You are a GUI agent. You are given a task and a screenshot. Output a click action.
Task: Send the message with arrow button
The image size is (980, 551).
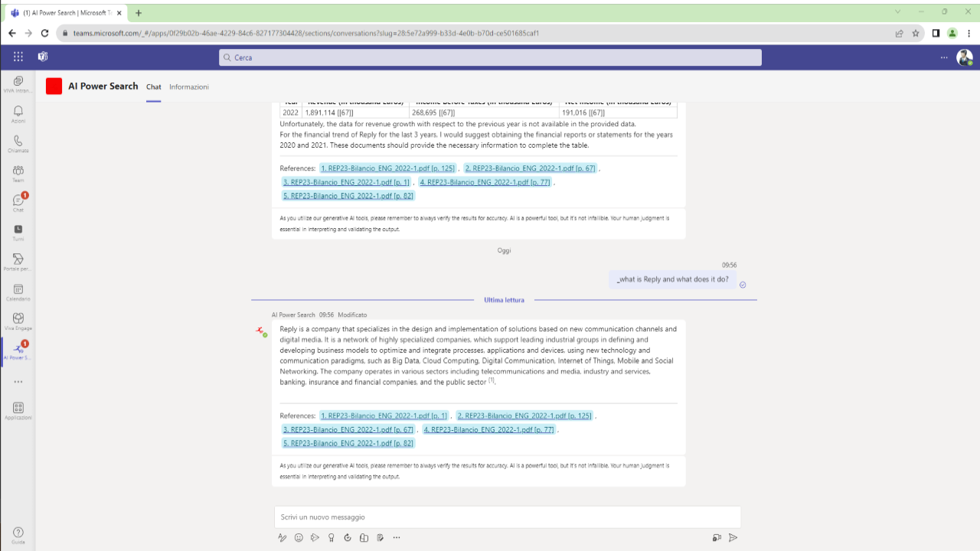coord(733,537)
